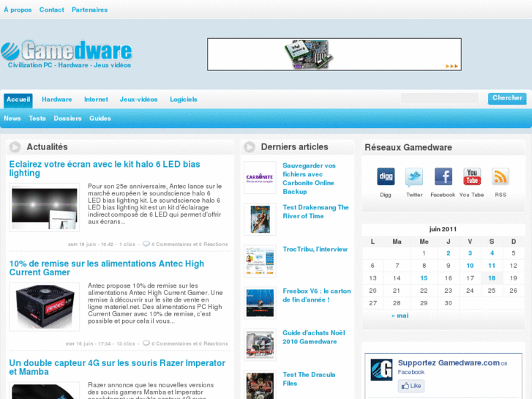The width and height of the screenshot is (532, 399).
Task: Click the Gamedware Facebook page avatar
Action: coord(381,370)
